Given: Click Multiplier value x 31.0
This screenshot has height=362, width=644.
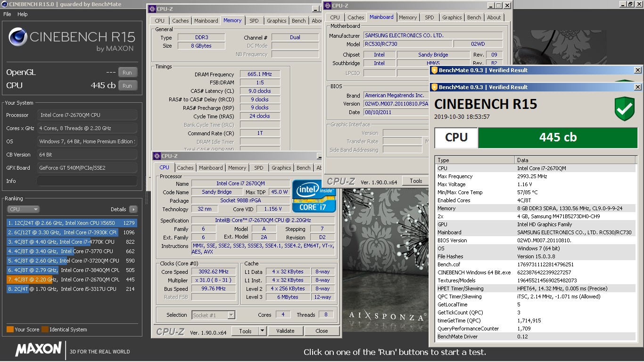Looking at the screenshot, I should [x=214, y=280].
